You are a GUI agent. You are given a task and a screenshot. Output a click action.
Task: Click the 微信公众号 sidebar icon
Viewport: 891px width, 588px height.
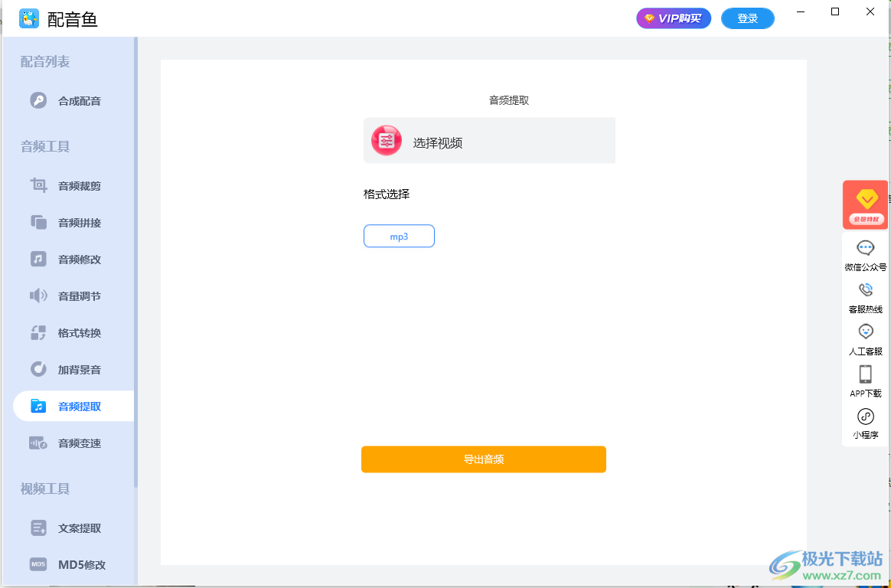pos(865,253)
